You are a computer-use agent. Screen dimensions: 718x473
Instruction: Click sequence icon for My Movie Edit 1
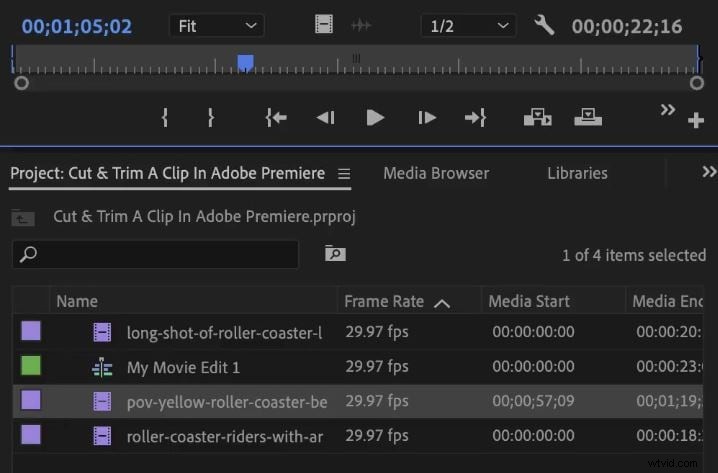tap(102, 367)
